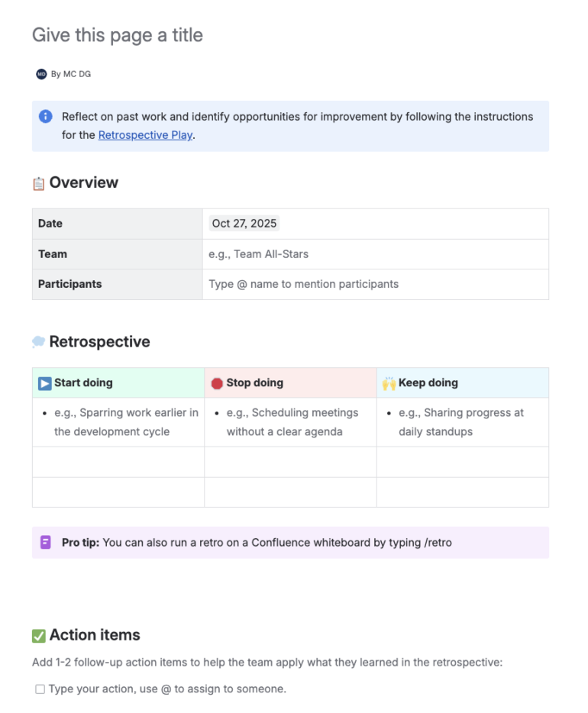Click the info icon in the blue panel

click(x=45, y=117)
